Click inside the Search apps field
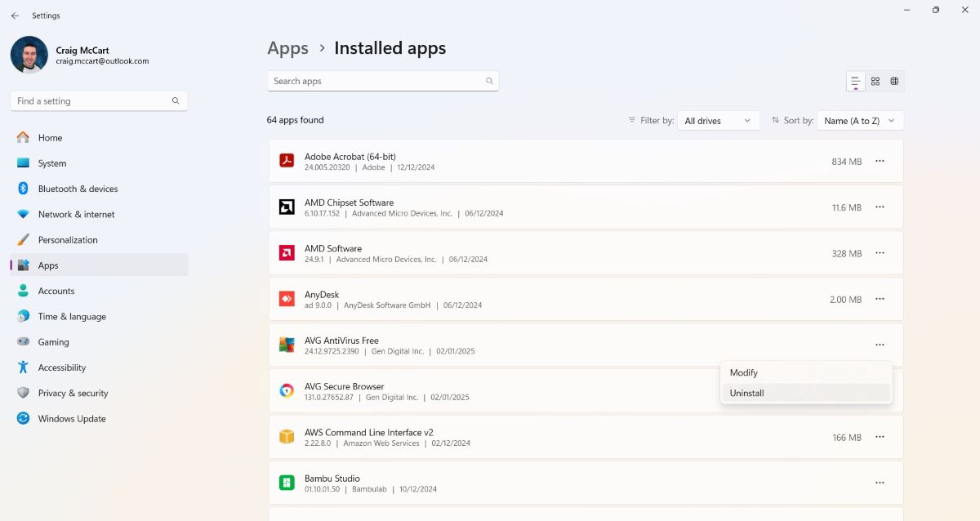The width and height of the screenshot is (980, 521). pyautogui.click(x=383, y=81)
